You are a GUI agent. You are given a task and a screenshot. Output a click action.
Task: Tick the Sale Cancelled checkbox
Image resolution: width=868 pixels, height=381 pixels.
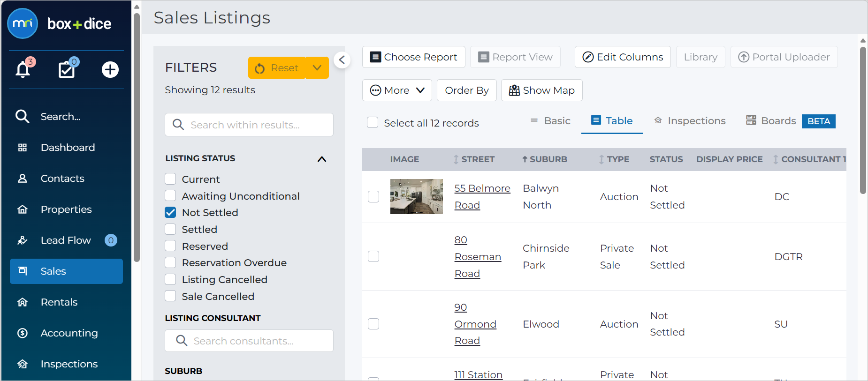(170, 296)
